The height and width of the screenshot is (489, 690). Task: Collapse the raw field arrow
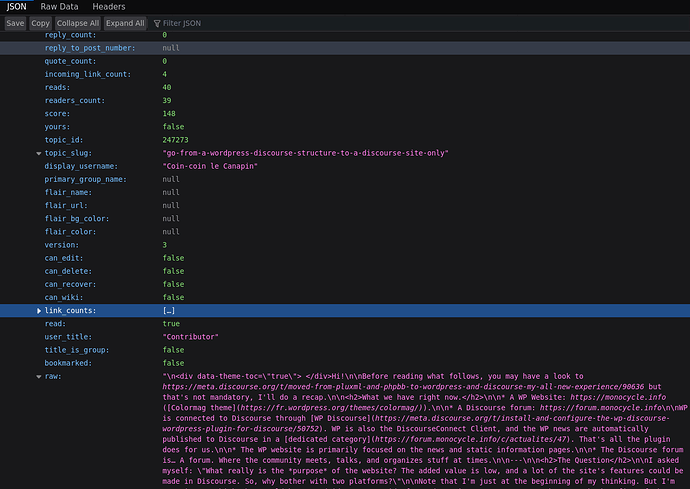39,377
